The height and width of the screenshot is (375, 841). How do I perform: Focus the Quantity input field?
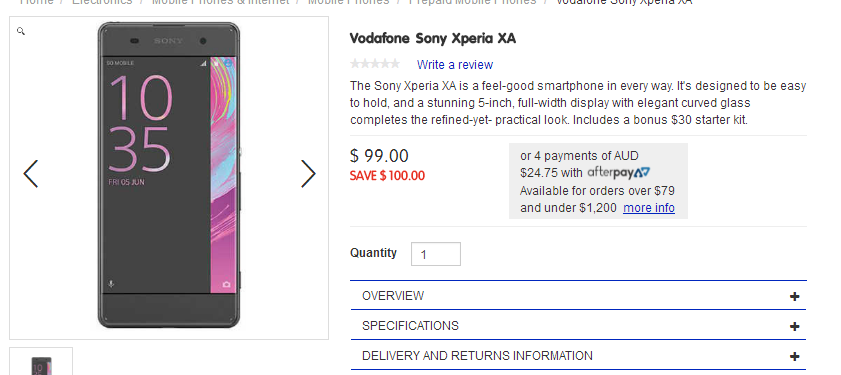click(x=436, y=254)
